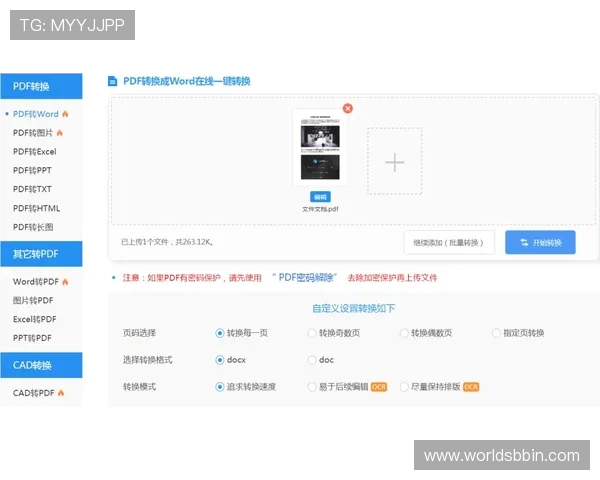Click the 已上传1个文件 status text
Screen dimensions: 600x480
coord(167,242)
